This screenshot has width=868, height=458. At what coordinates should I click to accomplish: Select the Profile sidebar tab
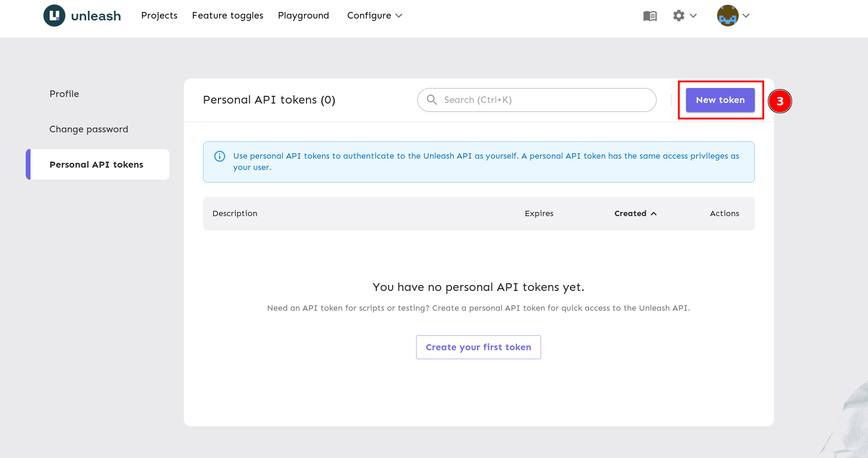pos(64,94)
